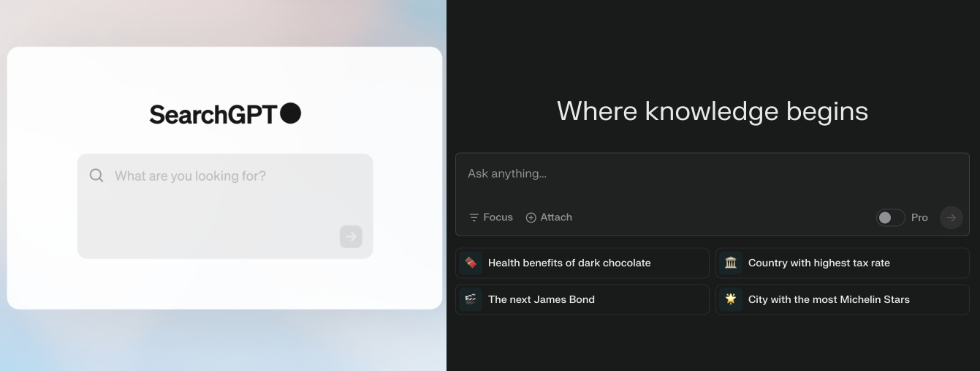This screenshot has height=371, width=980.
Task: Click the Attach button
Action: [x=549, y=217]
